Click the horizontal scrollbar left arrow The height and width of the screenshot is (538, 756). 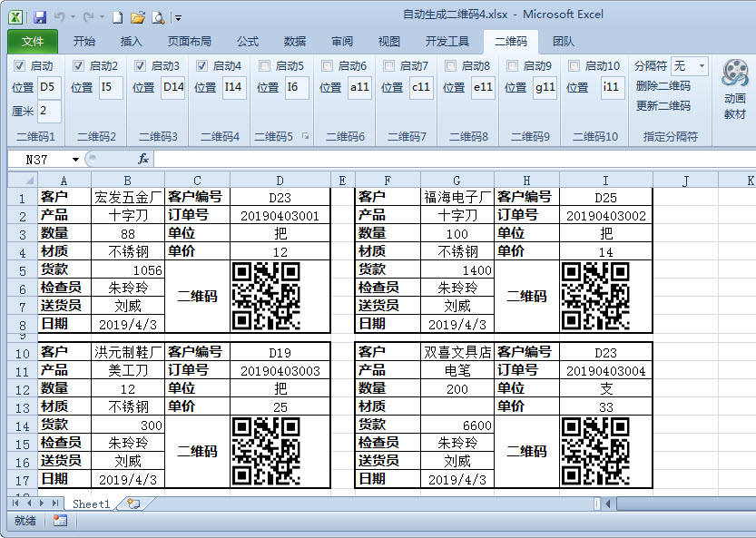point(608,504)
